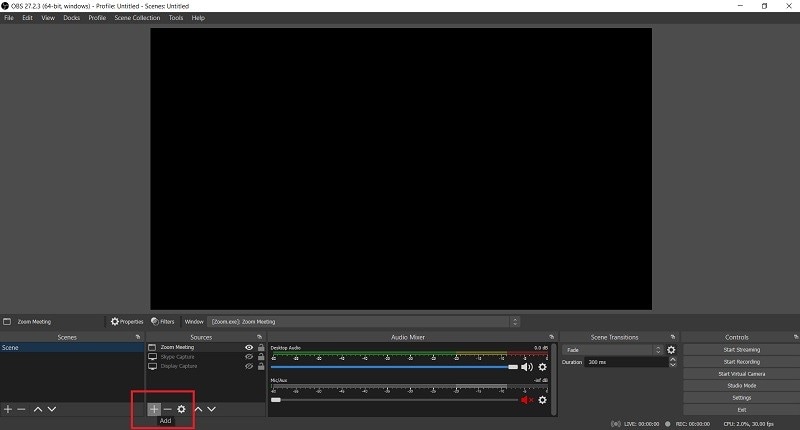Click the OBS logo in title bar
Image resolution: width=800 pixels, height=430 pixels.
[5, 6]
